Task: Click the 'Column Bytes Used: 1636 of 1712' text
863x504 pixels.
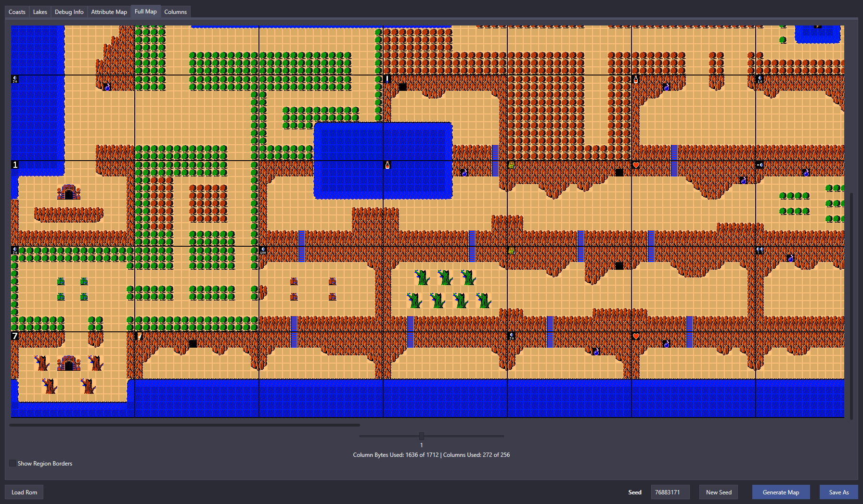Action: click(396, 454)
